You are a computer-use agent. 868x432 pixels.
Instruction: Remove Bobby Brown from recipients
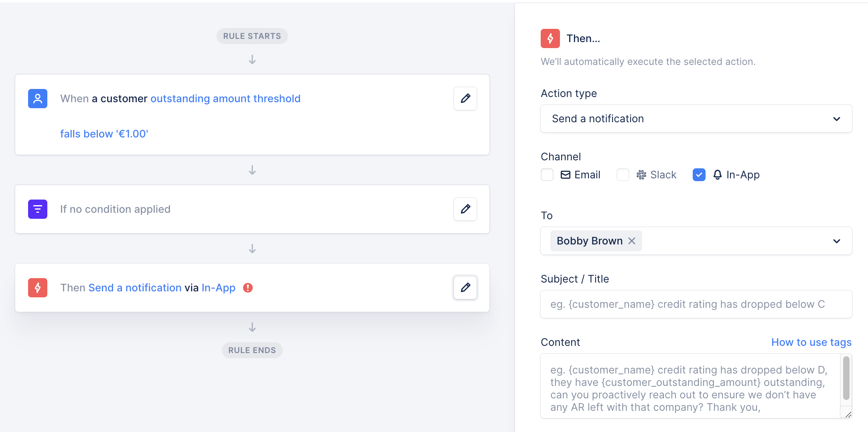(632, 240)
